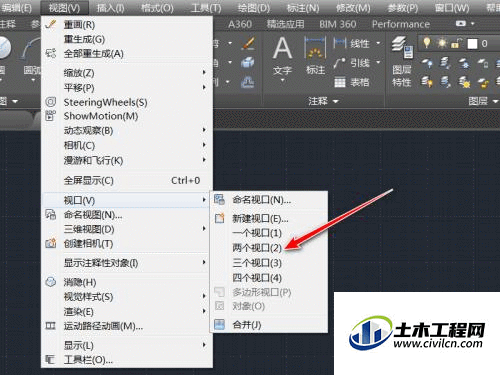Expand the 动态观察(B) submenu
Image resolution: width=500 pixels, height=375 pixels.
tap(127, 130)
